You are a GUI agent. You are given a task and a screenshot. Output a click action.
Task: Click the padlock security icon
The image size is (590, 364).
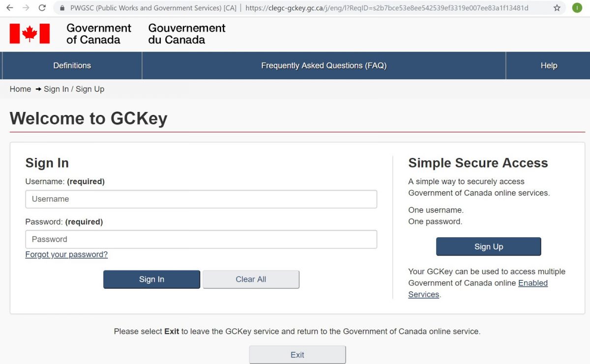point(62,8)
